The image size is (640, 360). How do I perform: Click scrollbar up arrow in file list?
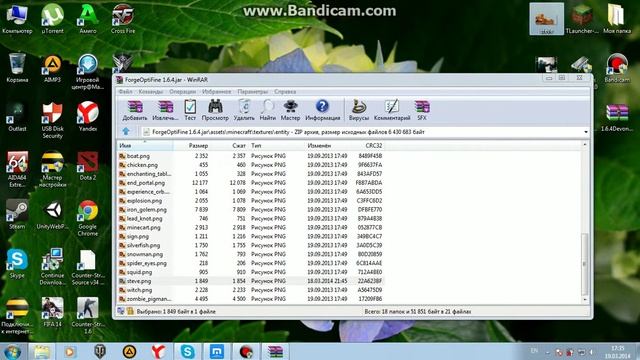point(585,145)
